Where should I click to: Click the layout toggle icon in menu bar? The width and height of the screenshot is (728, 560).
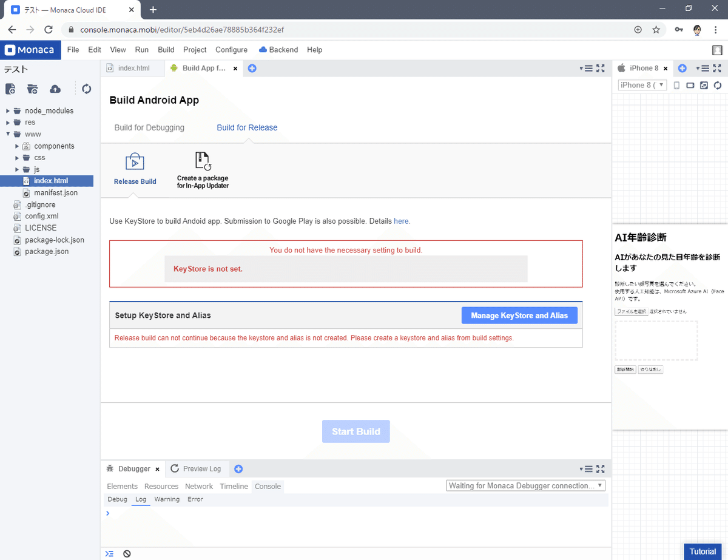(x=717, y=50)
